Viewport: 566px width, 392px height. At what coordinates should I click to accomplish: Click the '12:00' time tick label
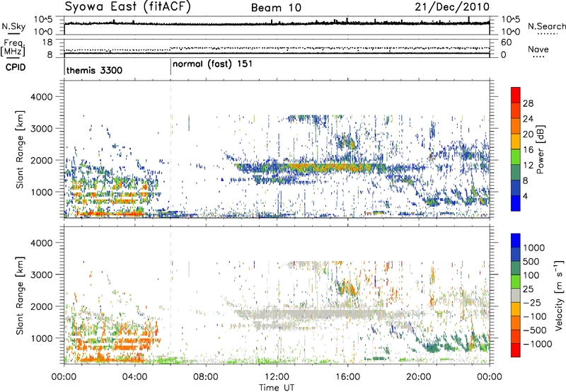click(277, 377)
